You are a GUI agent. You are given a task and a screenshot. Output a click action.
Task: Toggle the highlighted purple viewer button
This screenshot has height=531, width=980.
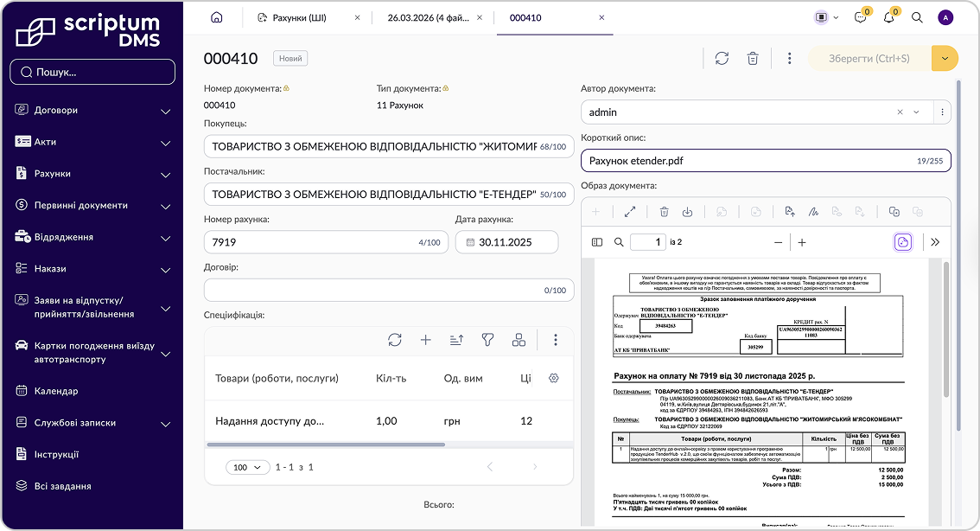coord(903,242)
